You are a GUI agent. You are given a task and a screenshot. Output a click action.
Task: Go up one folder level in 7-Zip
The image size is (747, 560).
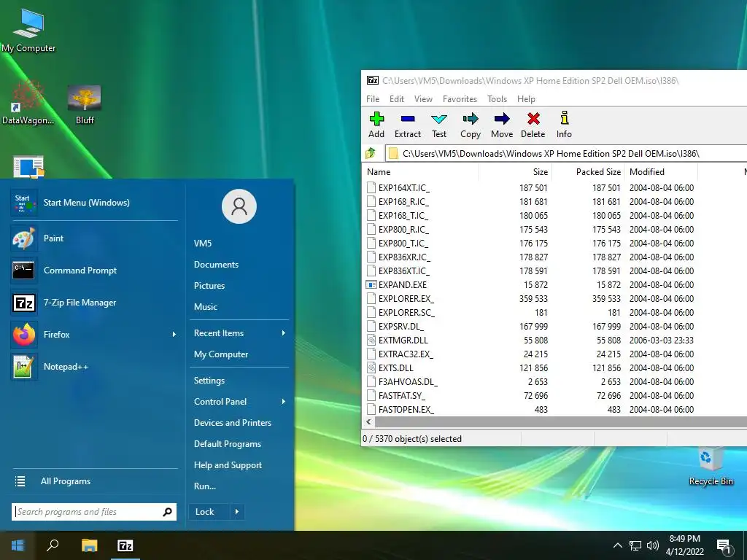tap(371, 153)
